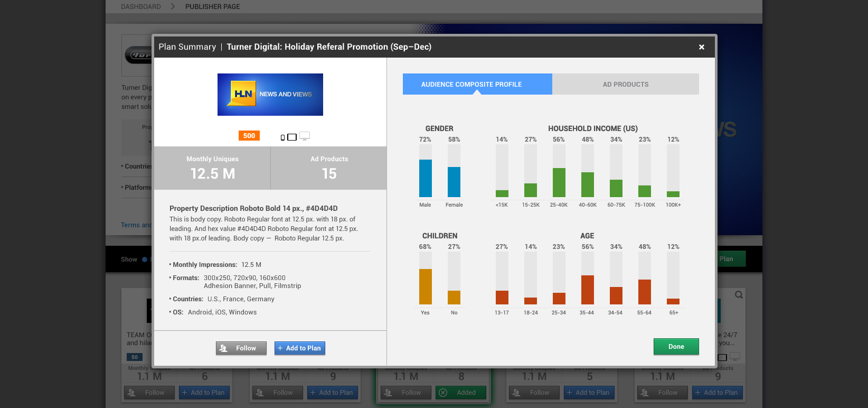Click the green Done button

pyautogui.click(x=676, y=347)
